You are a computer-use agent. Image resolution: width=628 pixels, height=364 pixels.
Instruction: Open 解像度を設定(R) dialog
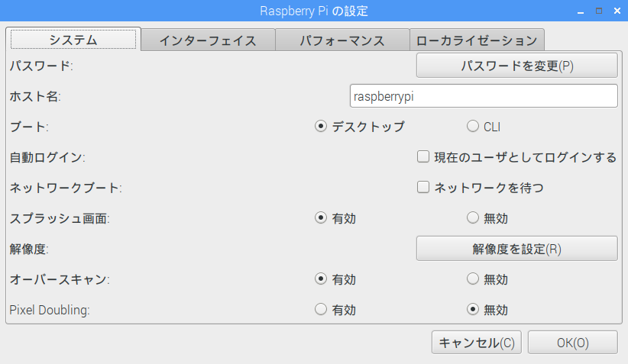tap(517, 249)
